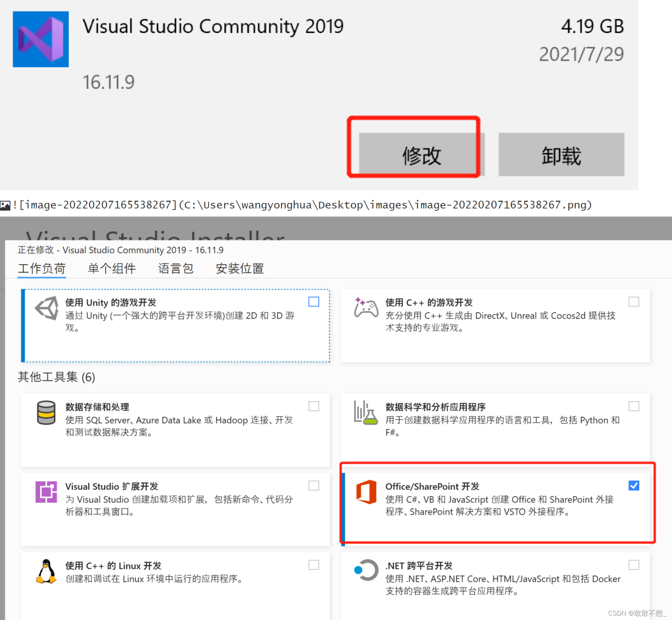Select the 使用 C++ 的游戏开发 title
Viewport: 672px width, 620px height.
pyautogui.click(x=429, y=302)
